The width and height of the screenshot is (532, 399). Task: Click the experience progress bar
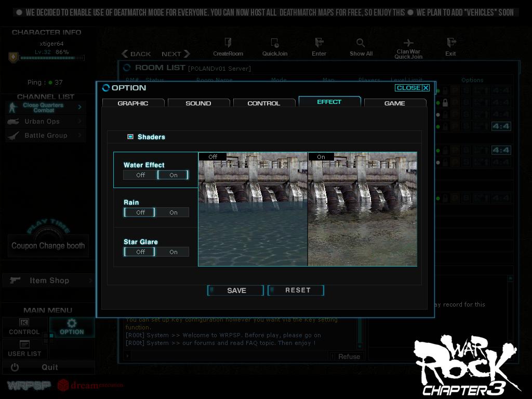click(x=52, y=58)
